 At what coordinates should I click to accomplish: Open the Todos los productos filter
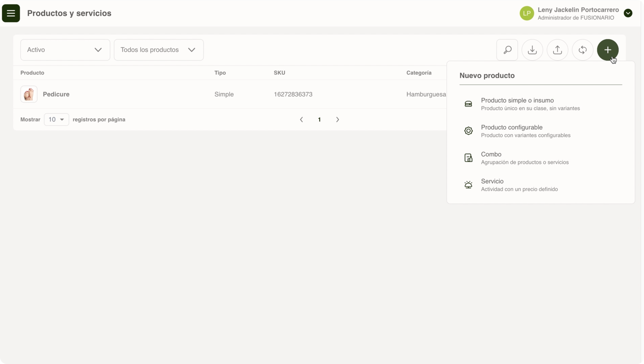pyautogui.click(x=159, y=50)
